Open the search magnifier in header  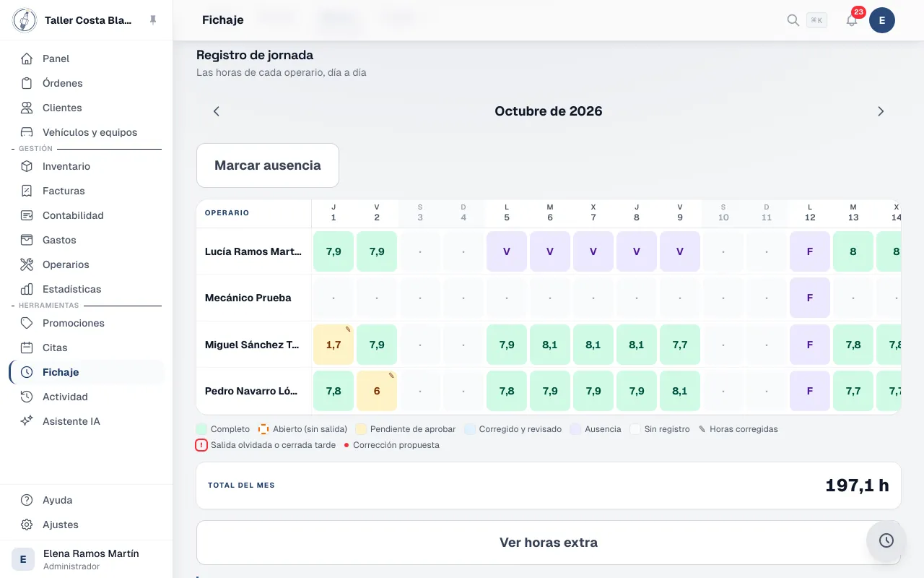coord(793,20)
